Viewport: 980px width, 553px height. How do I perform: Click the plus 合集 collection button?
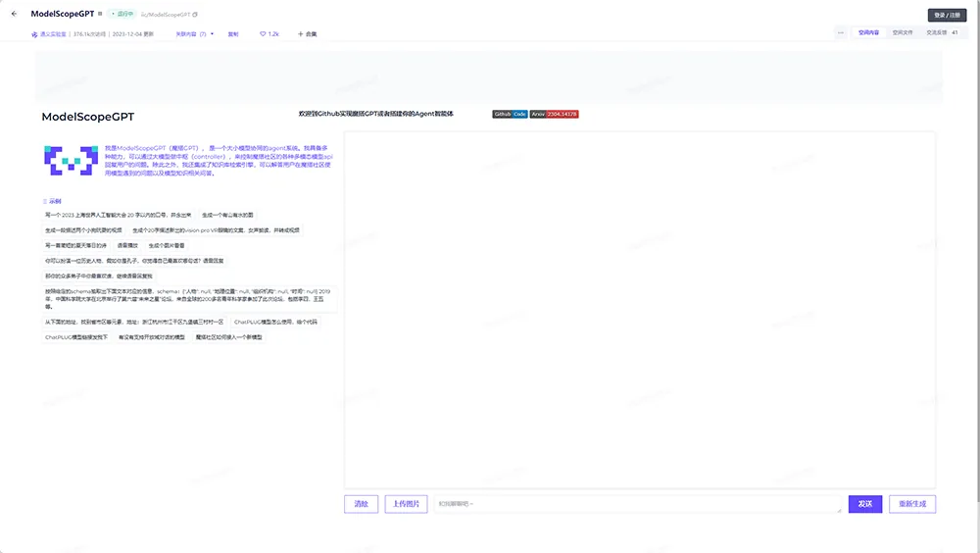[307, 33]
